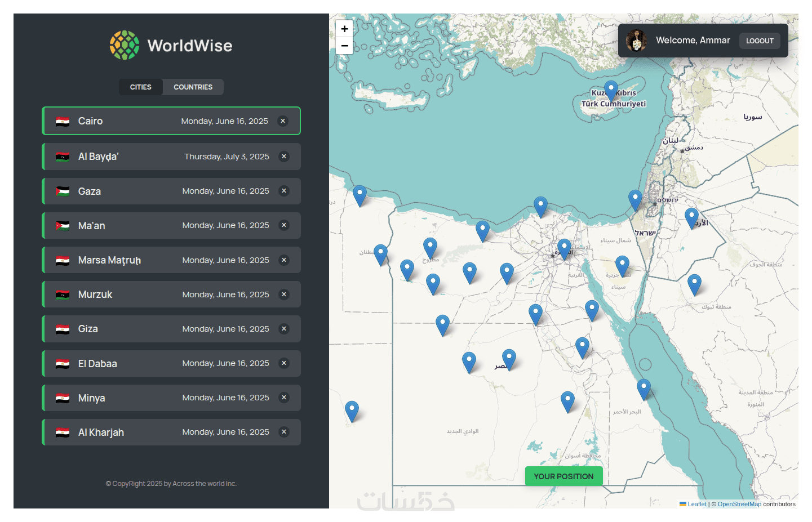This screenshot has width=812, height=522.
Task: Delete the Al Bayda' city entry
Action: [284, 157]
